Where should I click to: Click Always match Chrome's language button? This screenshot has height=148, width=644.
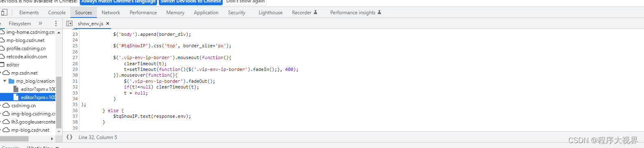point(118,2)
